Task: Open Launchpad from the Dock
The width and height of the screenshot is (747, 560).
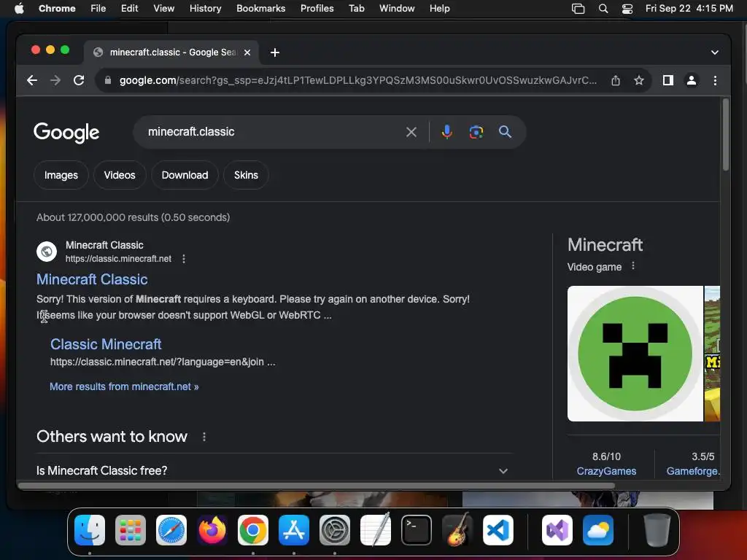Action: pos(131,530)
